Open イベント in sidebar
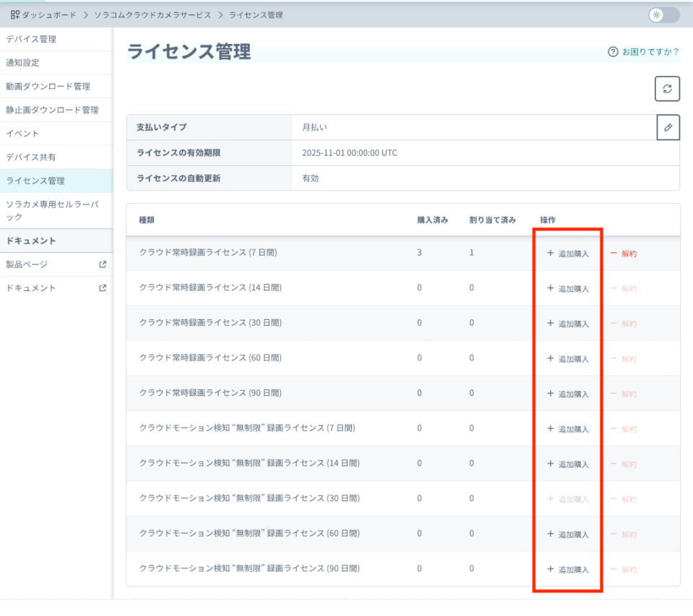Image resolution: width=693 pixels, height=616 pixels. coord(22,134)
